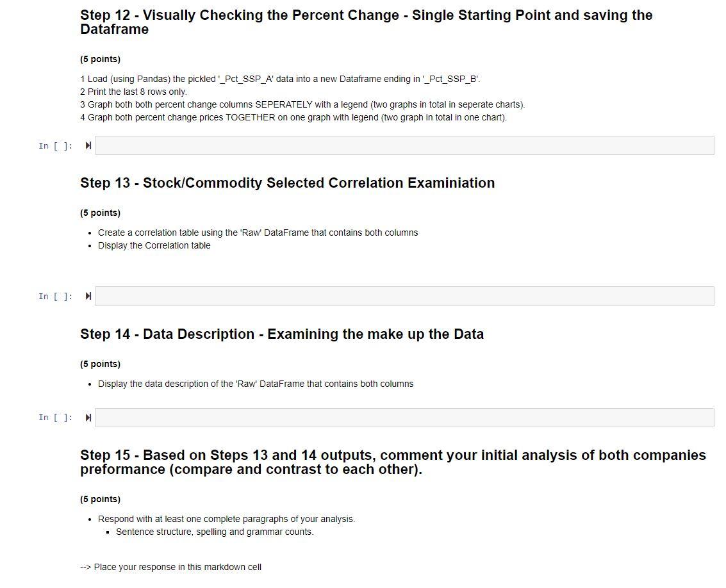Select the Step 12 heading text

(x=366, y=22)
